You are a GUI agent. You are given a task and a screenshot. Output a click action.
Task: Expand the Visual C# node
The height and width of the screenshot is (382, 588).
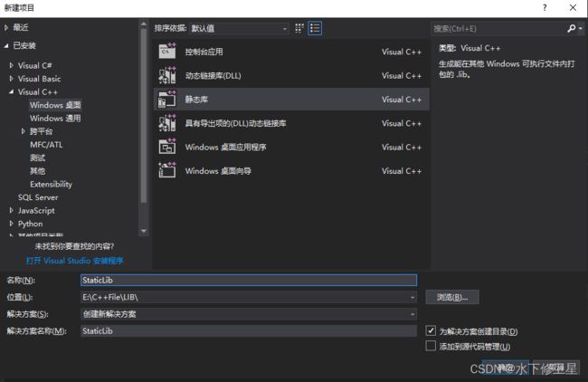pos(11,65)
